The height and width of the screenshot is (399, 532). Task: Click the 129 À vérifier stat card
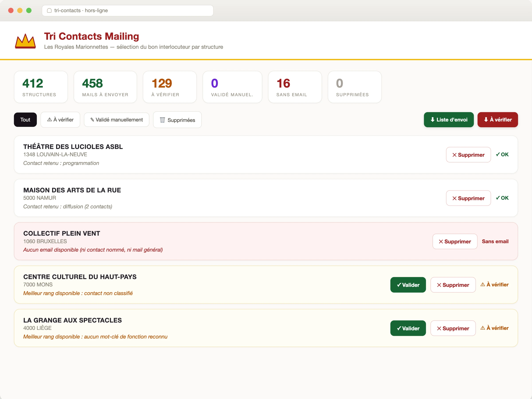tap(170, 87)
